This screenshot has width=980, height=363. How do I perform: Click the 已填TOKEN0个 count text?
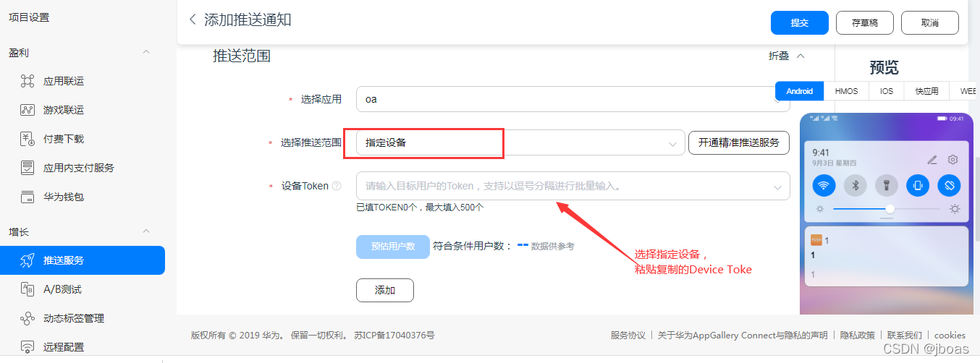[420, 207]
